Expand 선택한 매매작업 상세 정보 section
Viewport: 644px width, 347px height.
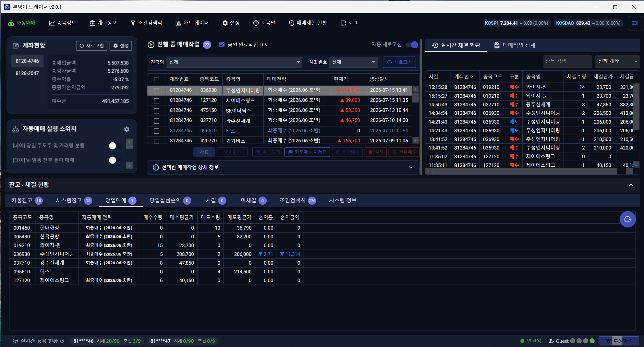(x=283, y=167)
